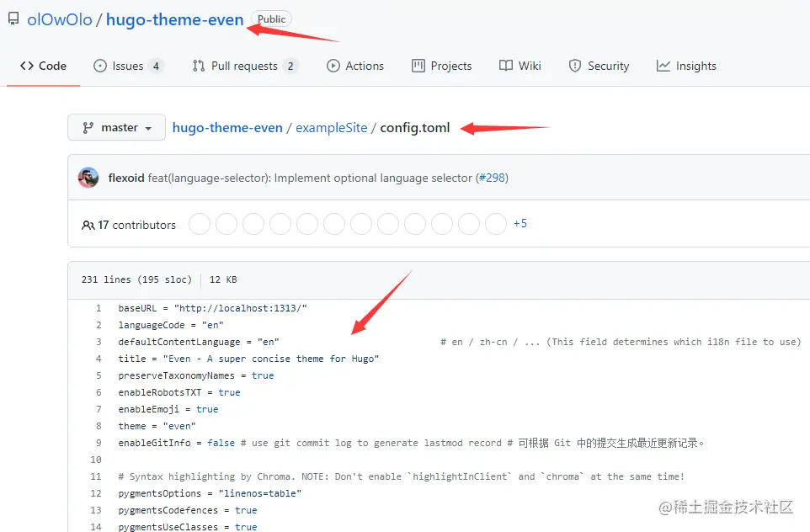Viewport: 810px width, 532px height.
Task: Click the enableEmoji = true line
Action: pos(168,410)
